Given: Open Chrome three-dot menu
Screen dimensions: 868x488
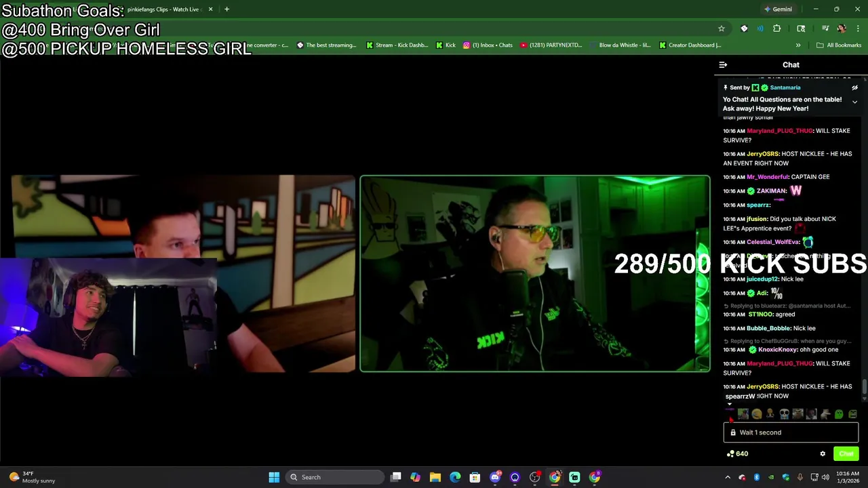Looking at the screenshot, I should point(858,28).
